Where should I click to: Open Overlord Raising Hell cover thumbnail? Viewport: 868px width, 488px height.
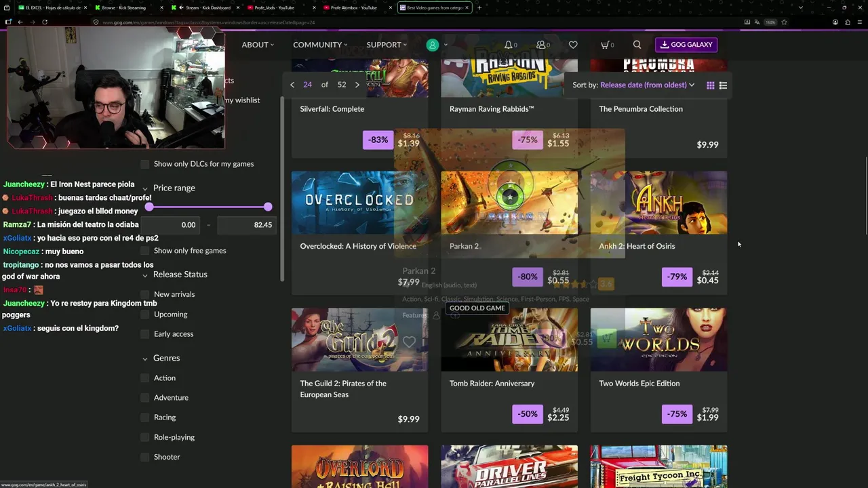pyautogui.click(x=359, y=466)
